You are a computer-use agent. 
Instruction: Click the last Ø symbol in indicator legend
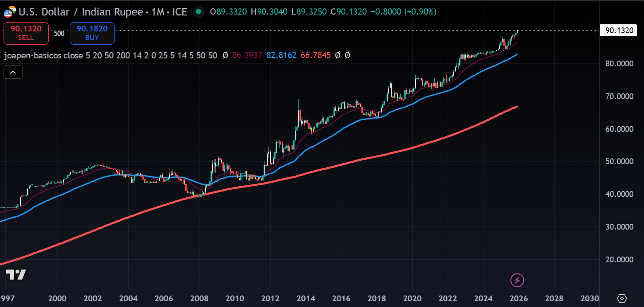click(x=347, y=55)
